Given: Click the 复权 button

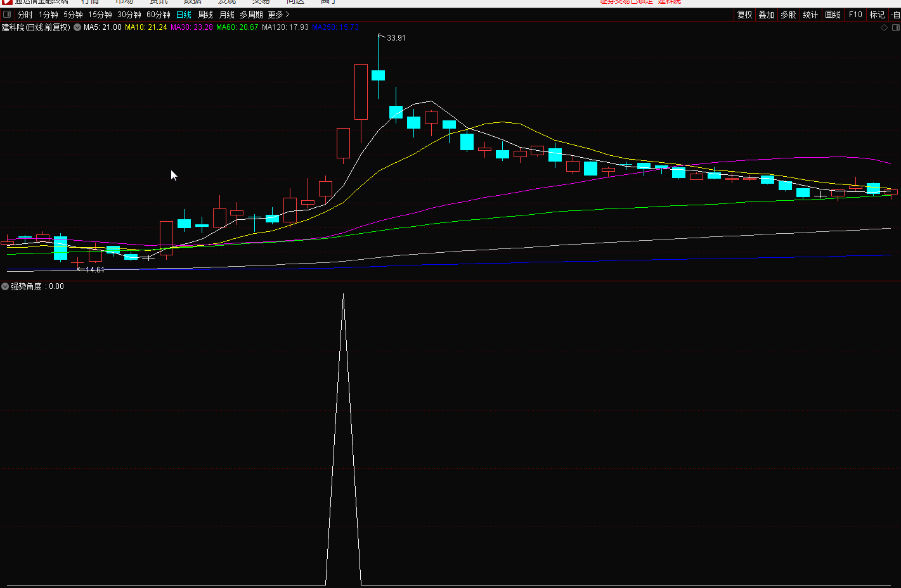Looking at the screenshot, I should 744,15.
